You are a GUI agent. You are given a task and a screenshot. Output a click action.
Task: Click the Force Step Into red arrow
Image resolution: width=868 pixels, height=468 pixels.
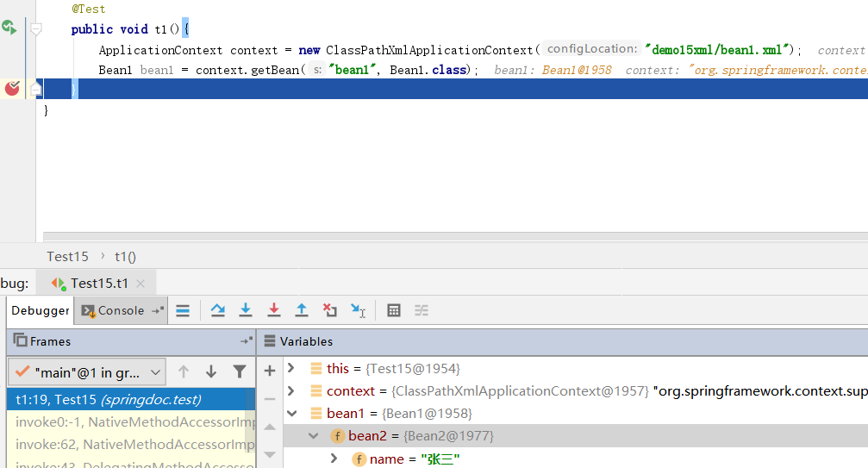point(273,310)
